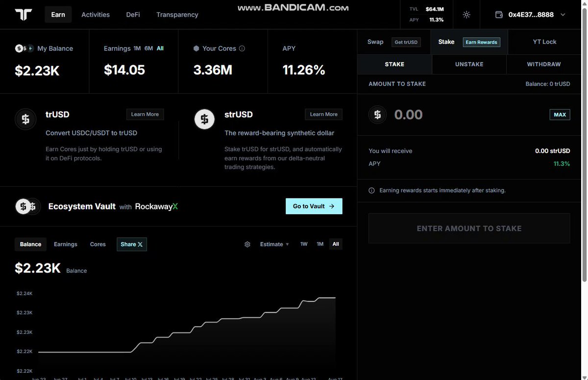Click the strUSD dollar token icon
The height and width of the screenshot is (380, 588).
pos(204,119)
